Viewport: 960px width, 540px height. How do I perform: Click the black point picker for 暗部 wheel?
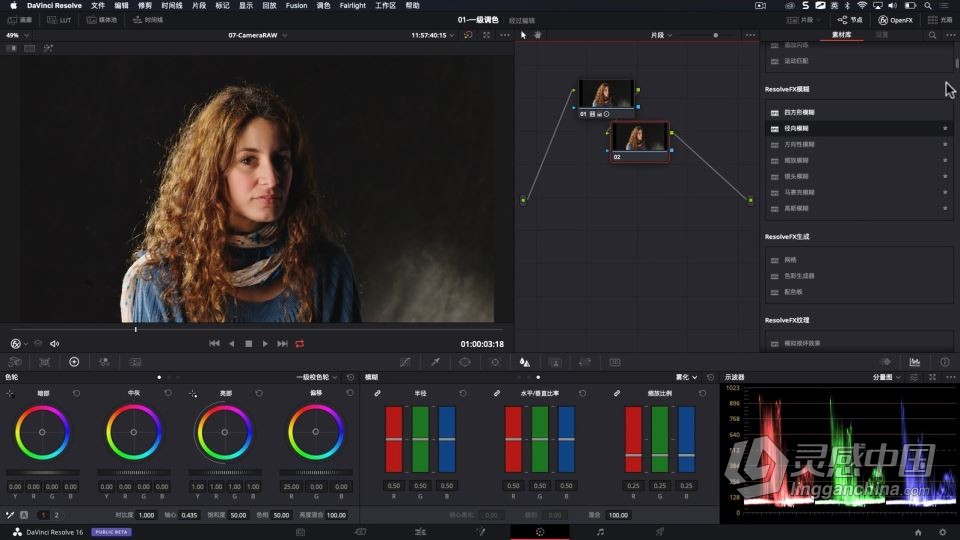pyautogui.click(x=10, y=394)
